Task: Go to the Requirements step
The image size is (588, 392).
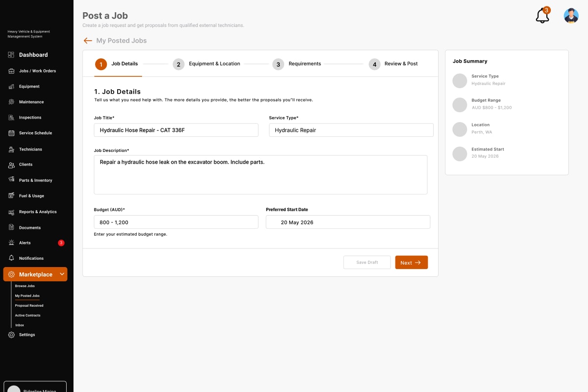Action: click(x=305, y=64)
